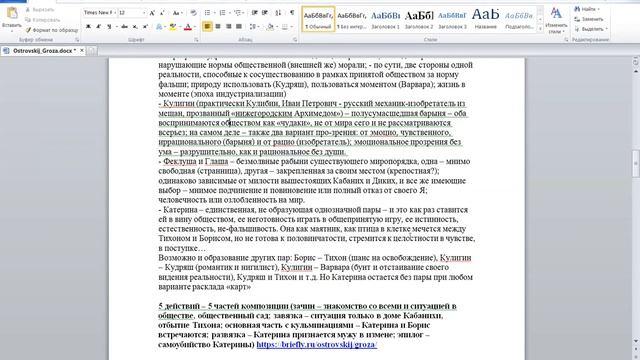Center-align the paragraph
640x360 pixels.
tap(218, 27)
